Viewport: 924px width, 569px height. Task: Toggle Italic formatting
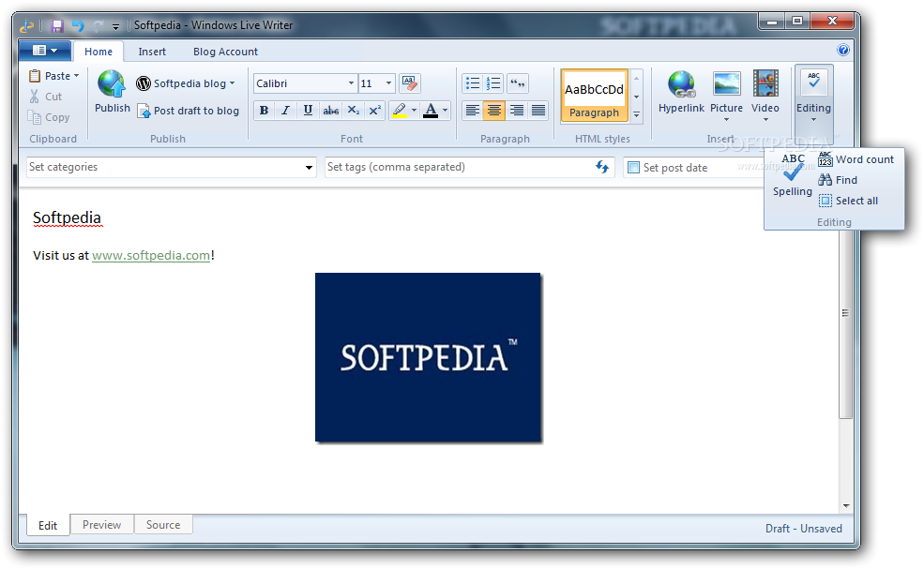(x=286, y=111)
